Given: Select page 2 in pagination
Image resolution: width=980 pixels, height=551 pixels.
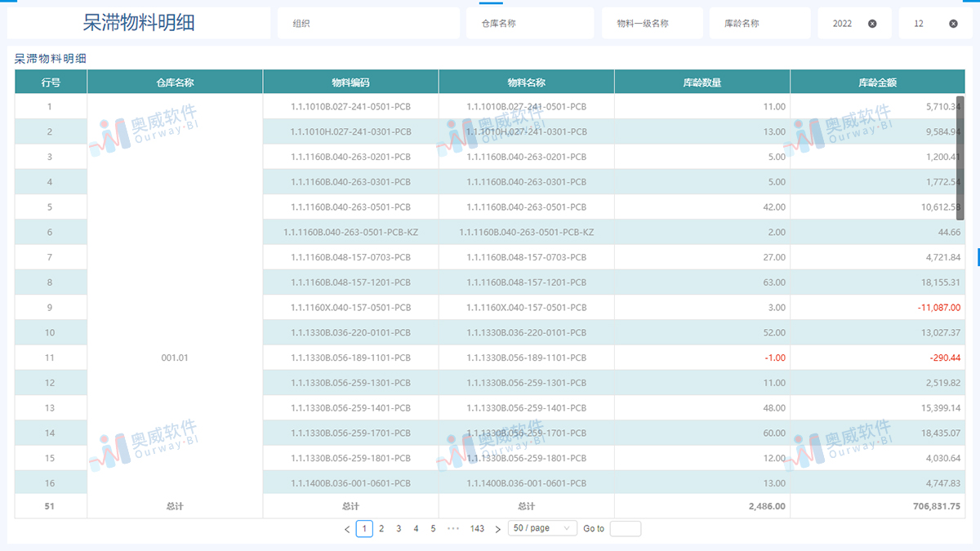Looking at the screenshot, I should tap(381, 528).
